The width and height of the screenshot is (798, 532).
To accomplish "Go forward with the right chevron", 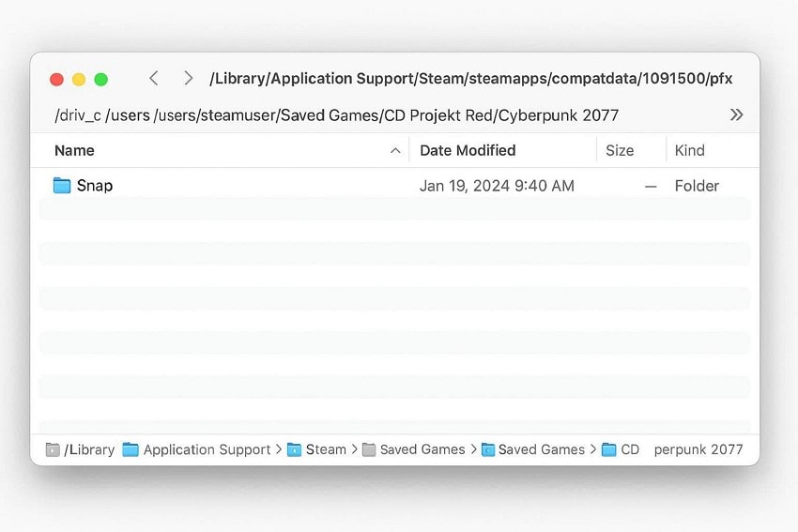I will (x=189, y=78).
